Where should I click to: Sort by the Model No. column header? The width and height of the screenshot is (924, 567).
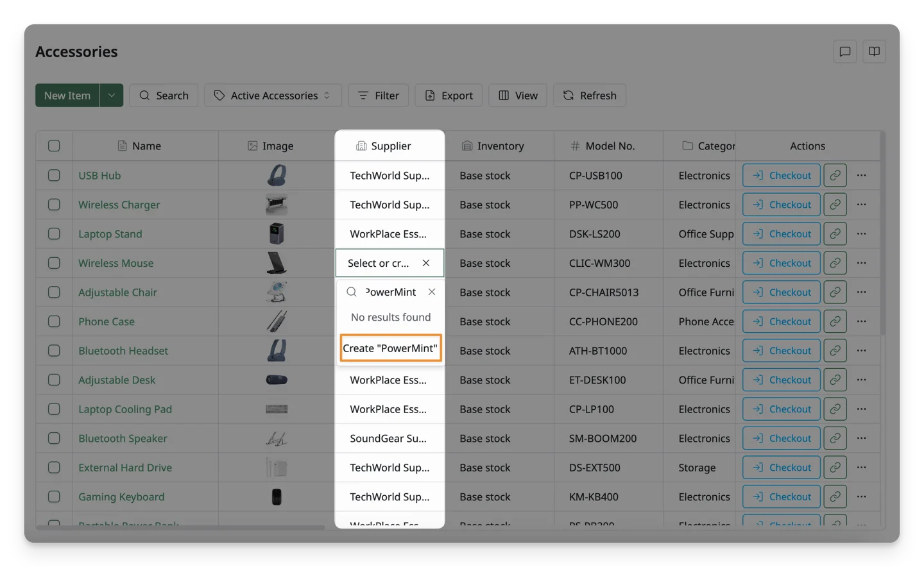click(608, 146)
